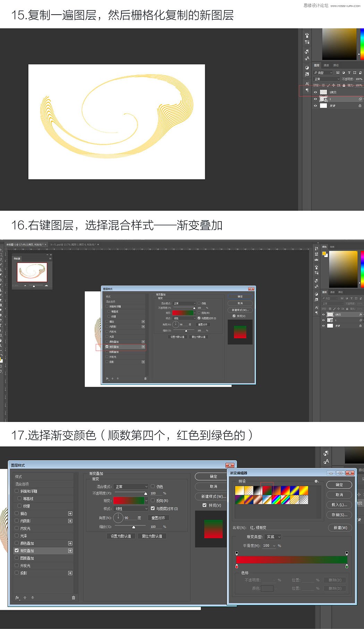Open 样式 线性 dropdown in step 17 dialog
The width and height of the screenshot is (364, 629).
tap(131, 508)
